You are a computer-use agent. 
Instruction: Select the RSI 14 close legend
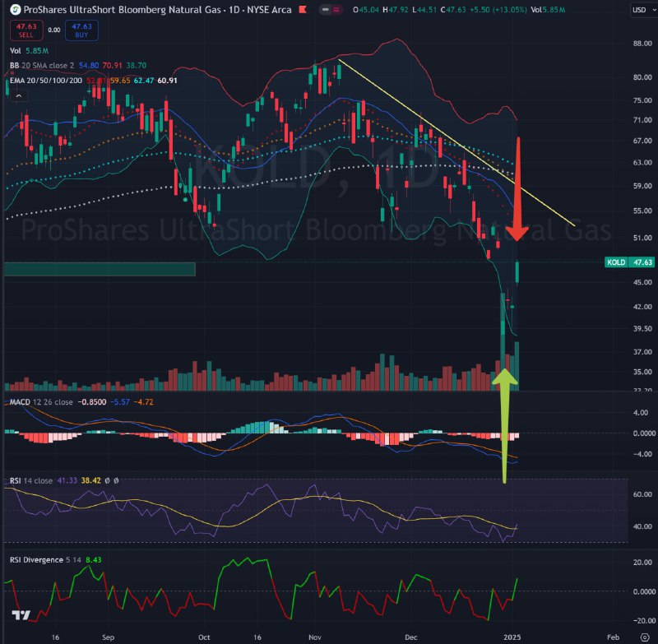[31, 480]
